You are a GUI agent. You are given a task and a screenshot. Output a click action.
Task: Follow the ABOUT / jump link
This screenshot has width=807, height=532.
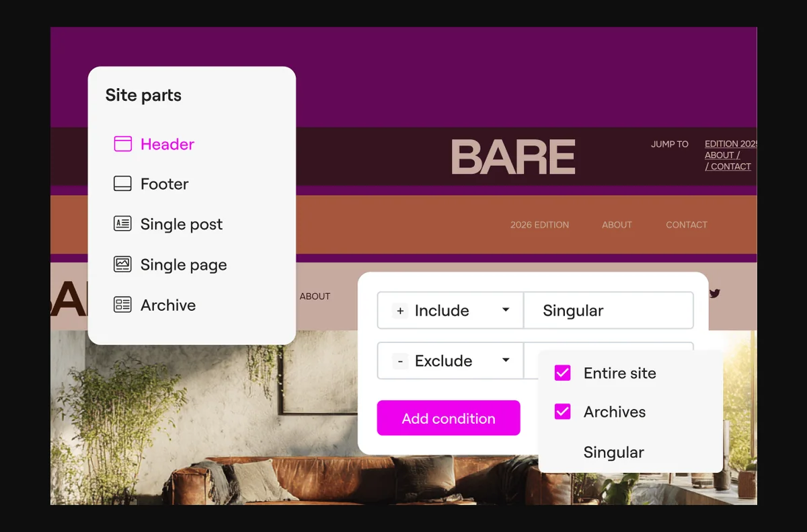pyautogui.click(x=722, y=155)
